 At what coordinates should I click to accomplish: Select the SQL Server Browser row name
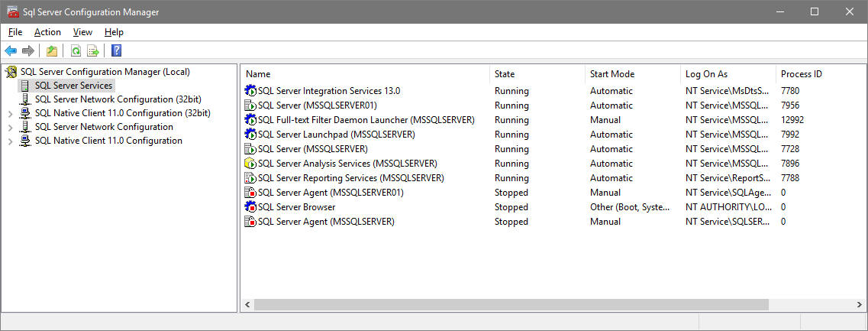(x=297, y=207)
